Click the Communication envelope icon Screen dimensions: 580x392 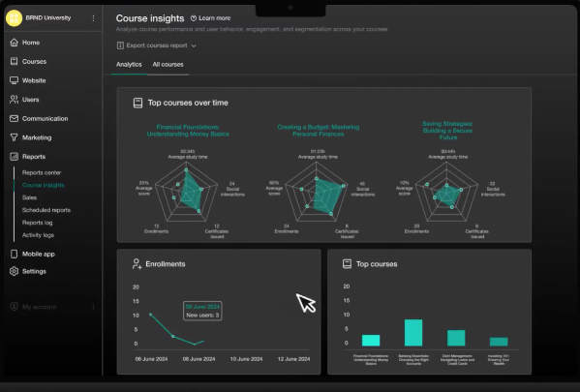[x=15, y=119]
